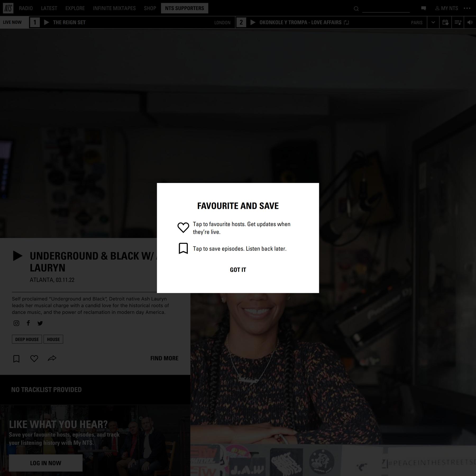This screenshot has width=476, height=476.
Task: Click the heart icon in the dialog
Action: [183, 227]
